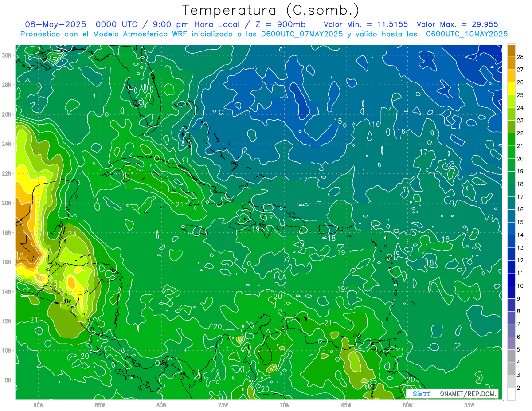This screenshot has height=411, width=532.
Task: Click the "18N" latitude axis label
Action: pos(7,232)
